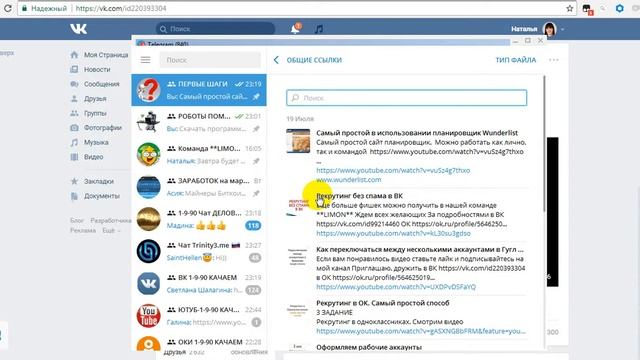Screen dimensions: 640x360
Task: Expand the profile dropdown arrow beside the avatar
Action: [x=562, y=29]
